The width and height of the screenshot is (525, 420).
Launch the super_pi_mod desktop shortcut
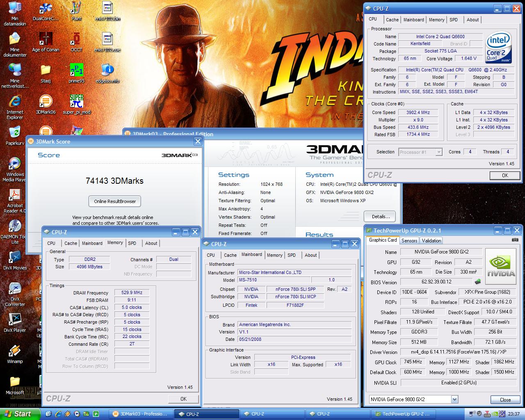76,105
